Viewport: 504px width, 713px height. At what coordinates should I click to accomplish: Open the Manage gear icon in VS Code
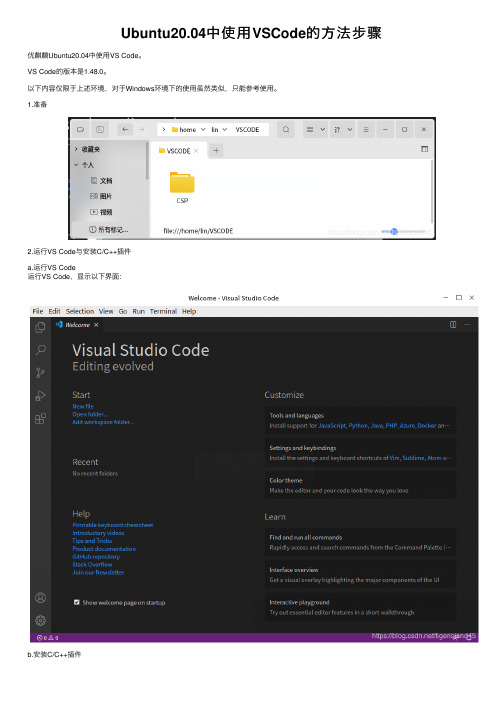pos(40,620)
